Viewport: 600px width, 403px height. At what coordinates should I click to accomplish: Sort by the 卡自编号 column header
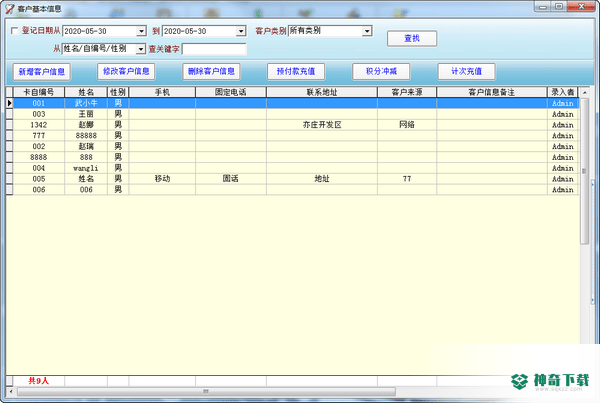(x=39, y=92)
